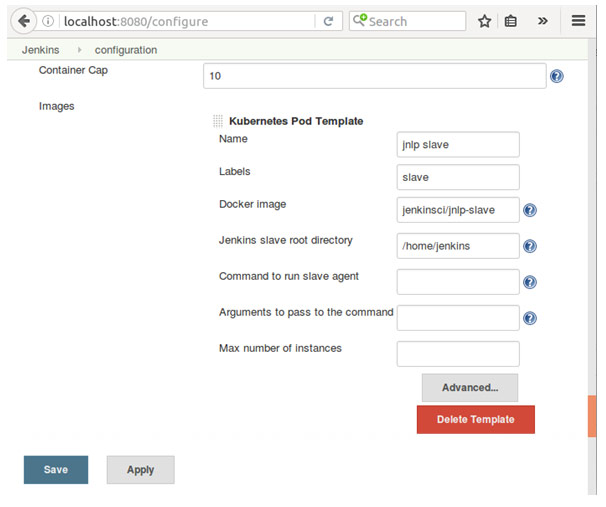Show site information icon in address bar
The width and height of the screenshot is (606, 507).
(48, 21)
